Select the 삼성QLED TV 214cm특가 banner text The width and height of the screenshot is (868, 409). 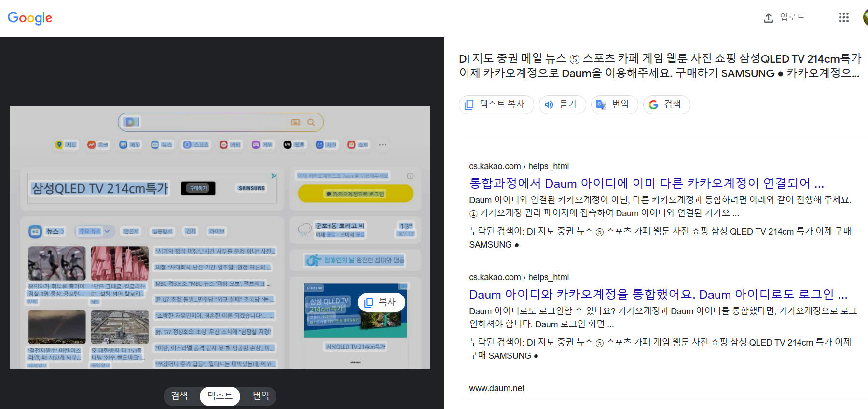pyautogui.click(x=100, y=188)
